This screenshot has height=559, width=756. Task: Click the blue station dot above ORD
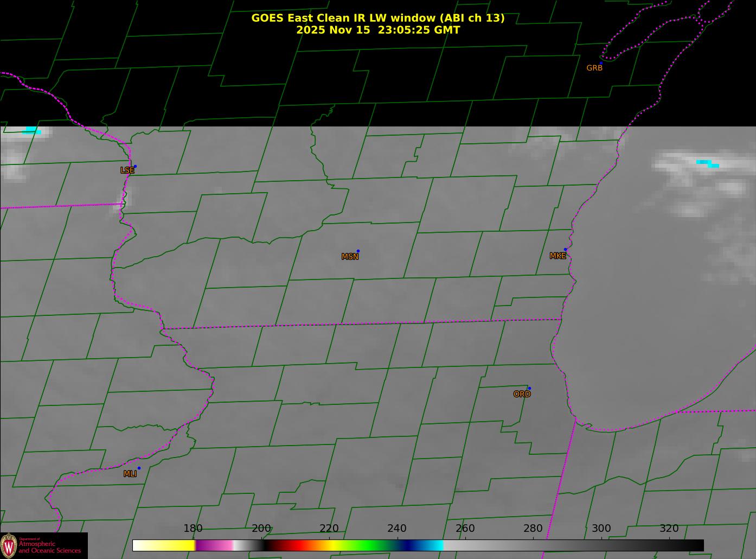(x=529, y=388)
